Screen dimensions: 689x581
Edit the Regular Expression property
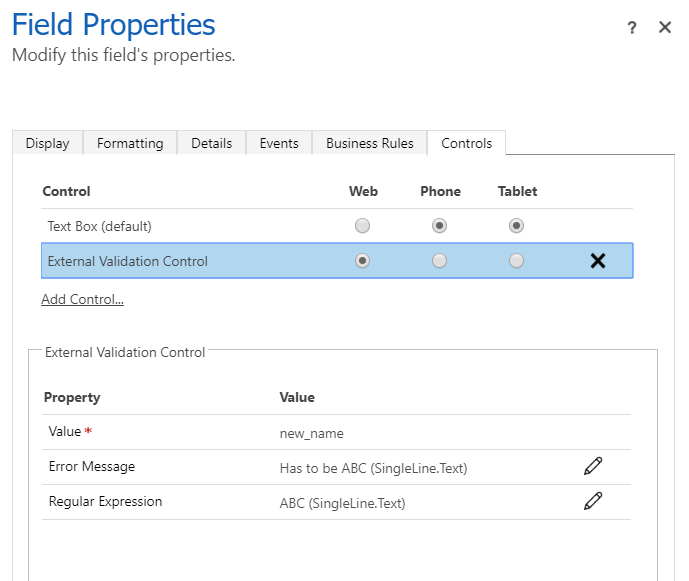point(593,502)
